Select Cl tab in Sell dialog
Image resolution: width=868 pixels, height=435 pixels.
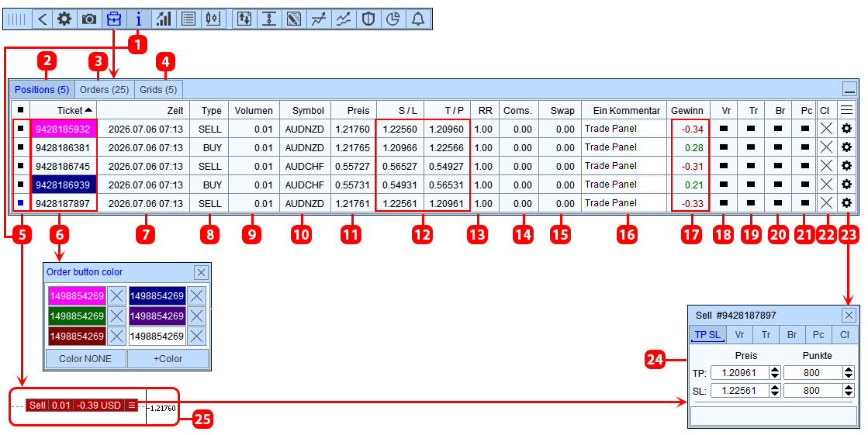(x=844, y=335)
